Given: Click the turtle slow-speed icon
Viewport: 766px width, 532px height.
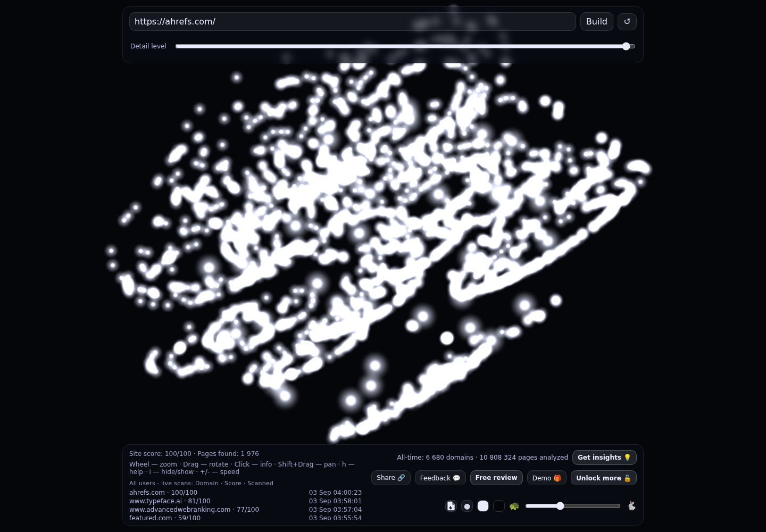Looking at the screenshot, I should (x=514, y=506).
